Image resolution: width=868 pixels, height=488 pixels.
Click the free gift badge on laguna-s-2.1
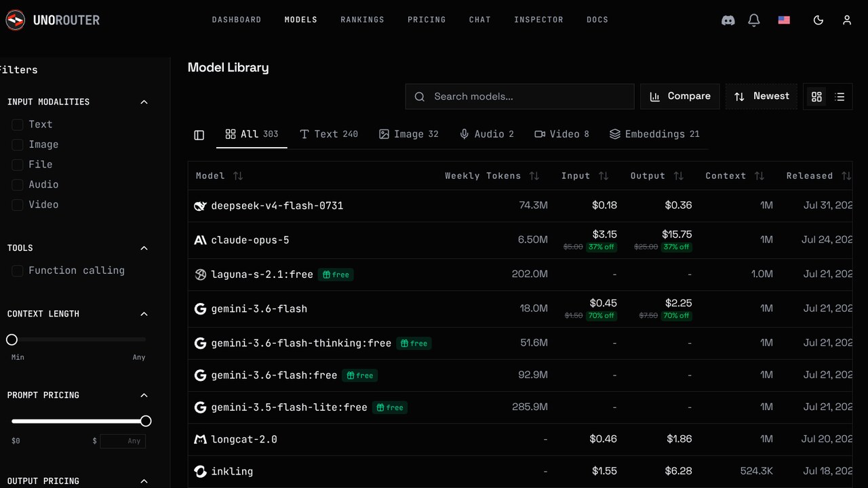coord(336,275)
